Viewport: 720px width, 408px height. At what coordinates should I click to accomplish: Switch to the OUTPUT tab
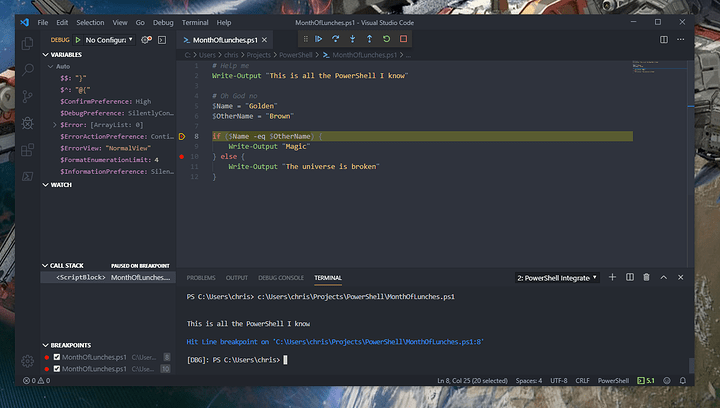236,278
